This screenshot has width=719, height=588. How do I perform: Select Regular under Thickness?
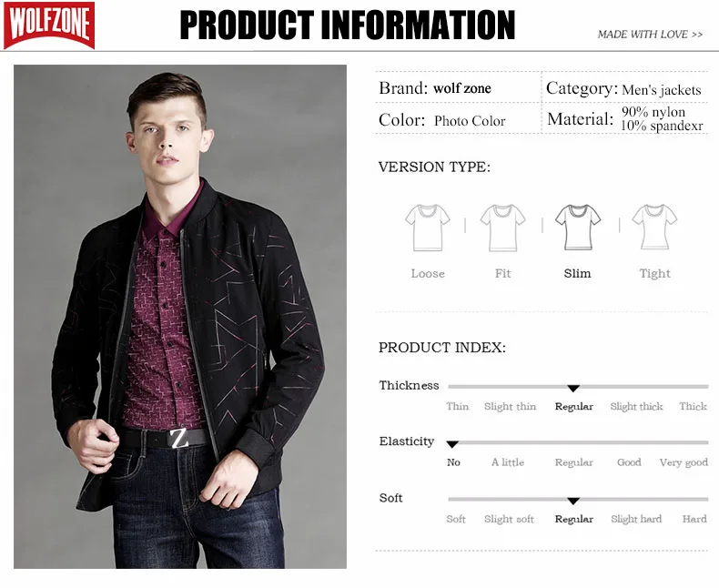point(574,406)
